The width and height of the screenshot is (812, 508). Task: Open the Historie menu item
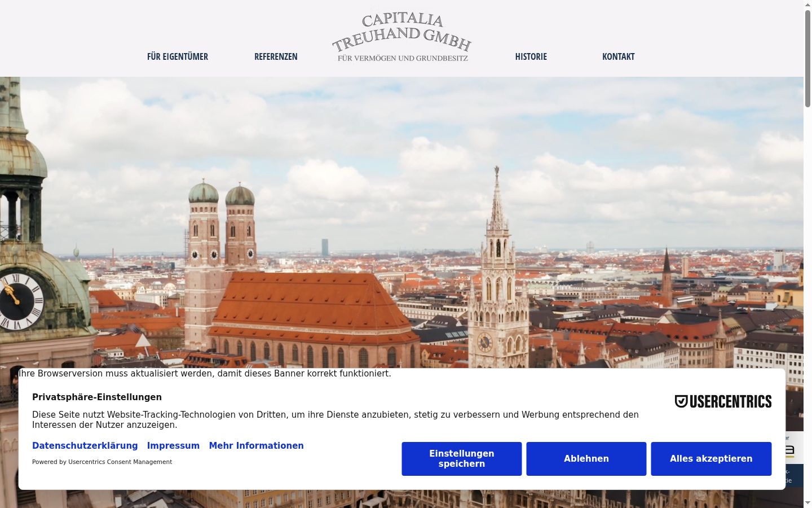(x=531, y=56)
